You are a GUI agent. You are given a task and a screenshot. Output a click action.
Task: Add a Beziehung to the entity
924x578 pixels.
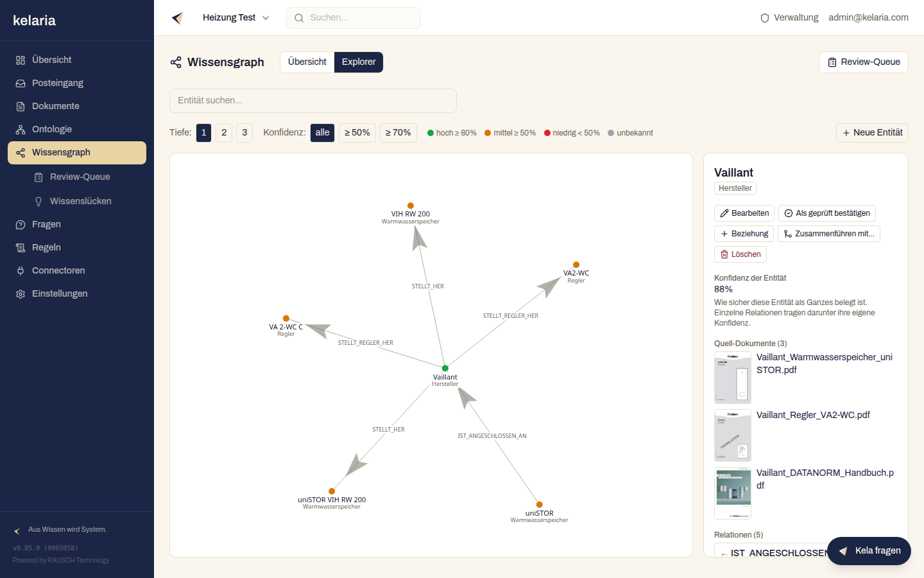pos(744,234)
